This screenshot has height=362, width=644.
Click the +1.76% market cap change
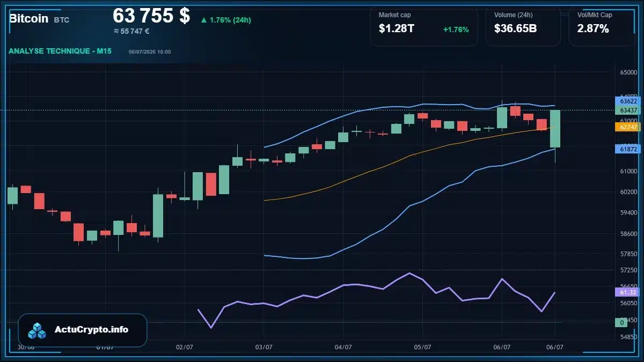point(456,29)
